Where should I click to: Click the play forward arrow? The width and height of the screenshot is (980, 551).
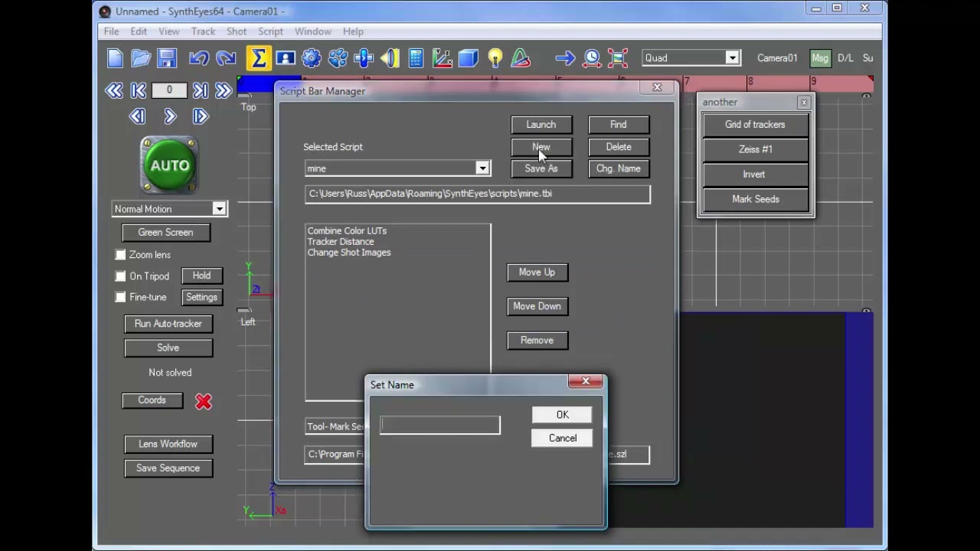tap(170, 116)
